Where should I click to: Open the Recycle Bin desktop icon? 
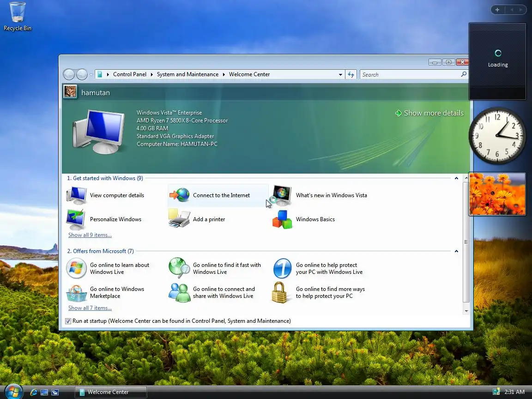pyautogui.click(x=17, y=17)
